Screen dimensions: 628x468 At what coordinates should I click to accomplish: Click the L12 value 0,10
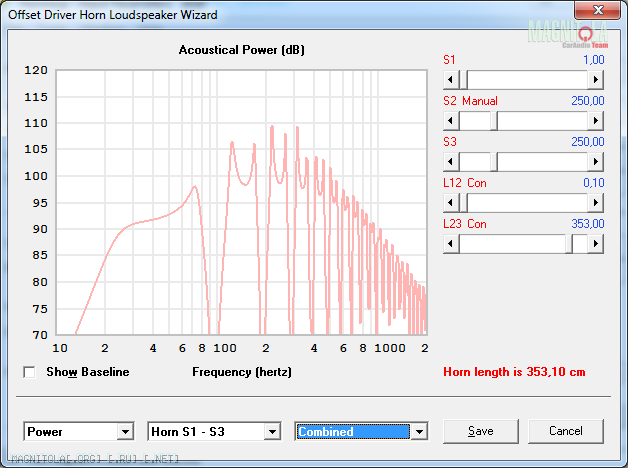[x=594, y=183]
